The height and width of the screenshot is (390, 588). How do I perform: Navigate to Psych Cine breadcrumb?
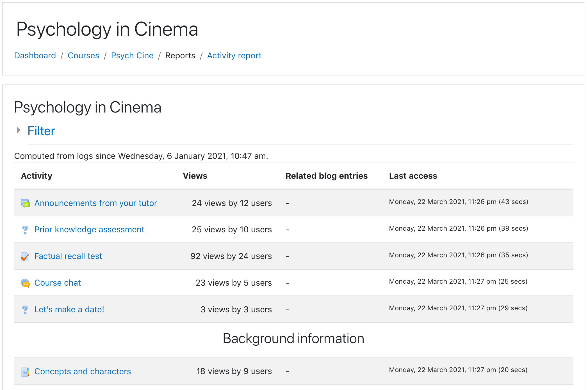tap(132, 56)
